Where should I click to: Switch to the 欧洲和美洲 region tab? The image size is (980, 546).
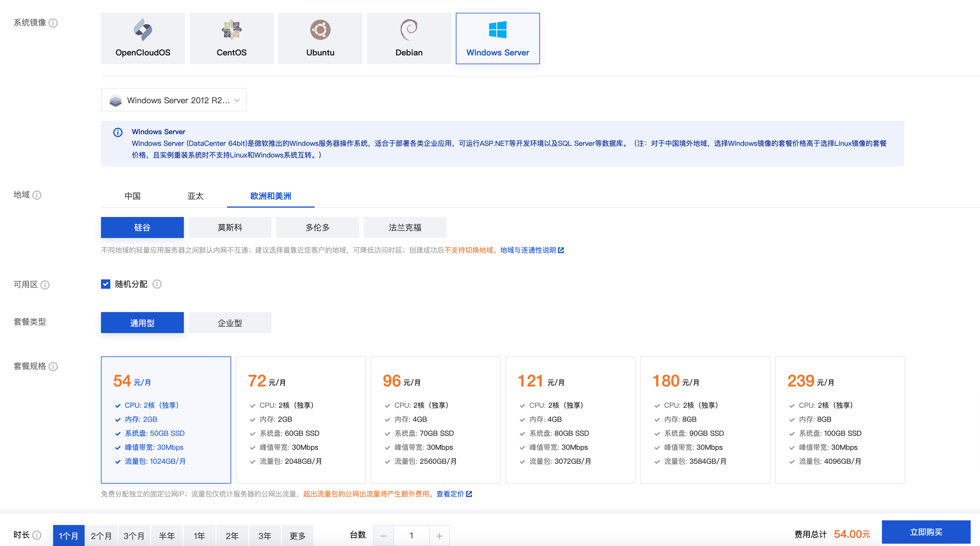point(271,196)
